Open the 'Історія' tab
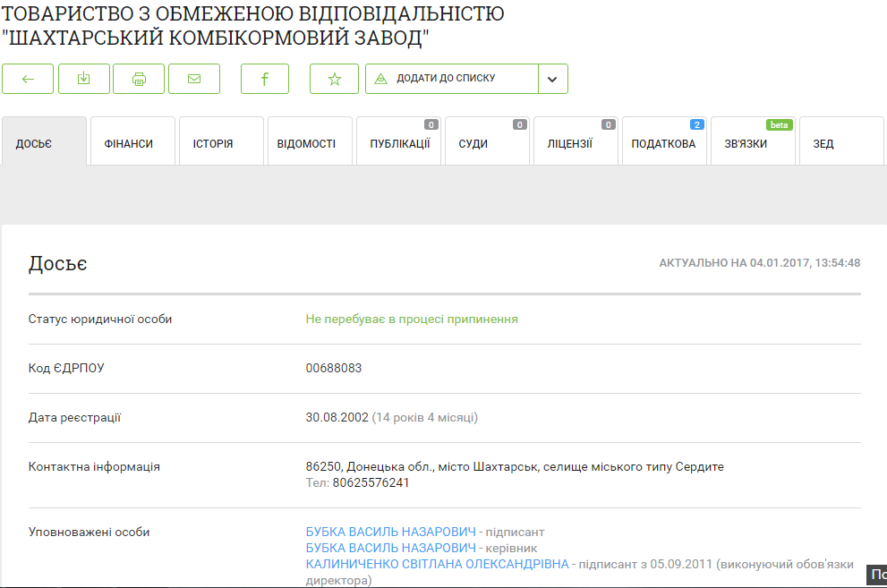The image size is (887, 588). (x=221, y=143)
